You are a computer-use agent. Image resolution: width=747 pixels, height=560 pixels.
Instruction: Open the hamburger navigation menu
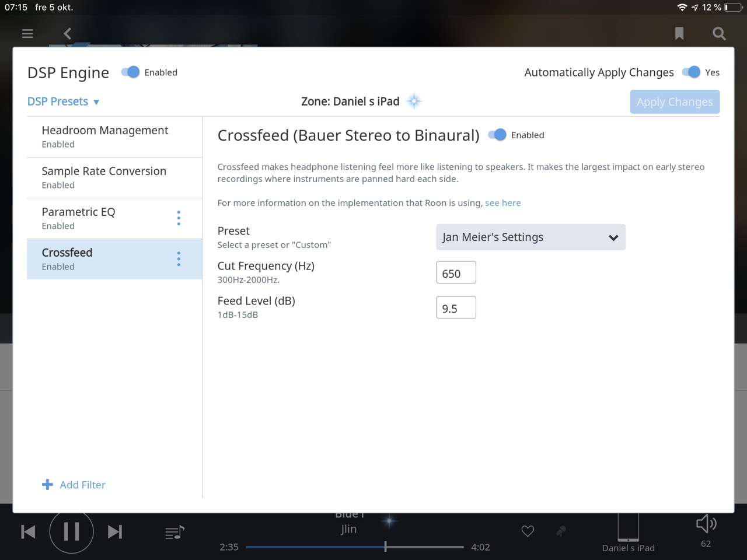click(x=27, y=34)
